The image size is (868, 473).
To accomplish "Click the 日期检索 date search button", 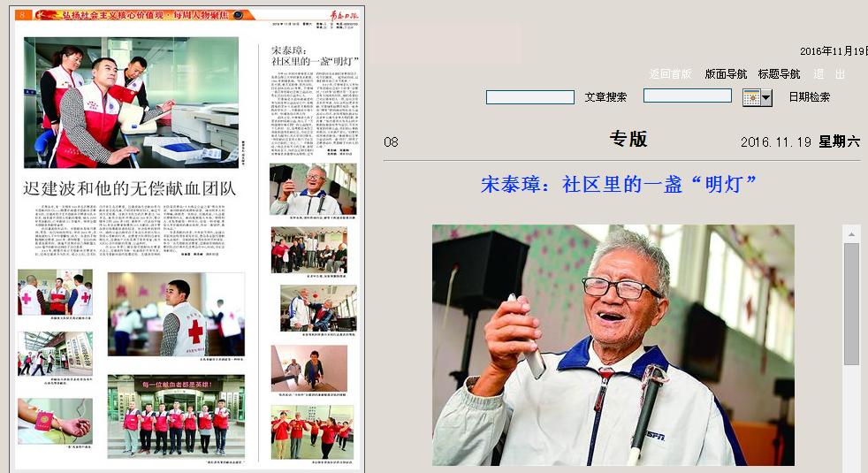I will [x=809, y=97].
